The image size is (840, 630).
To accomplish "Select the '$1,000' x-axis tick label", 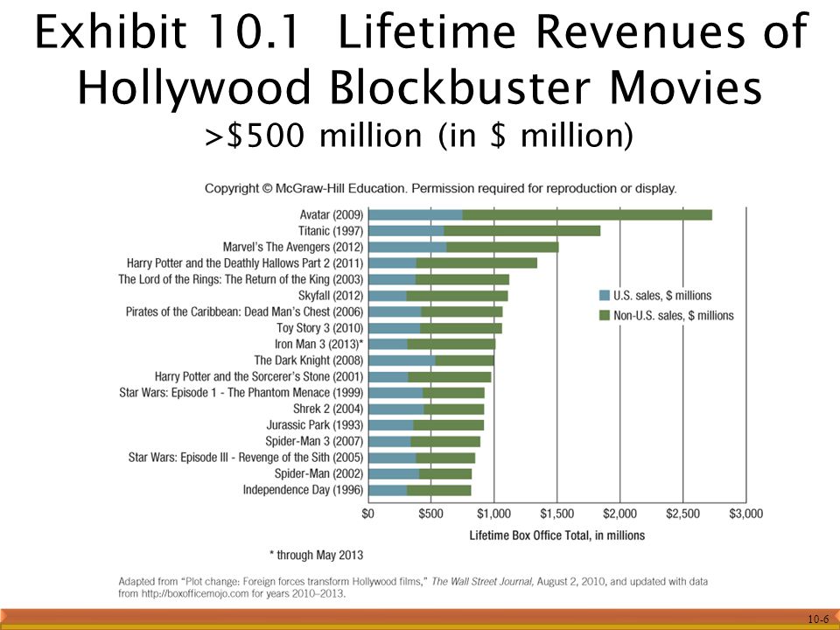I will tap(493, 514).
